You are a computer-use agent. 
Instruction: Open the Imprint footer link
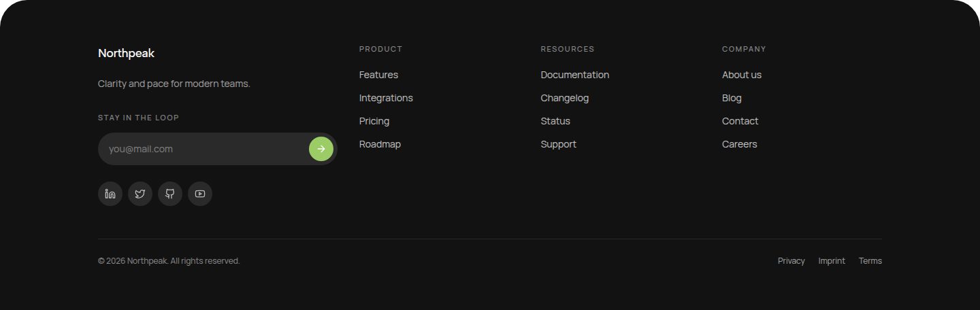coord(832,261)
